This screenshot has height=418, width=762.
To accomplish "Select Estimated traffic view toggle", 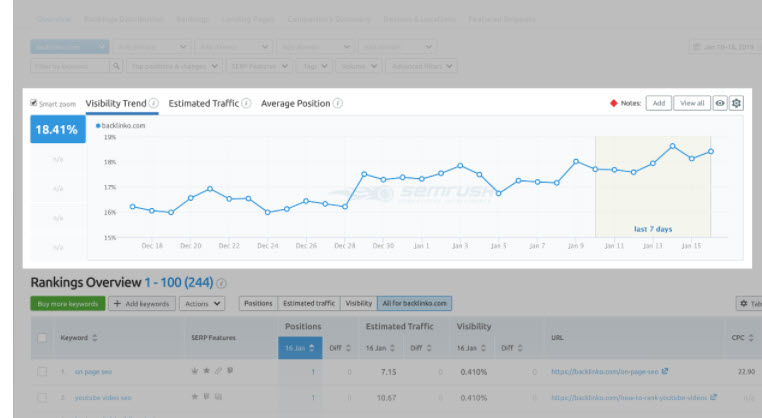I will pos(309,303).
